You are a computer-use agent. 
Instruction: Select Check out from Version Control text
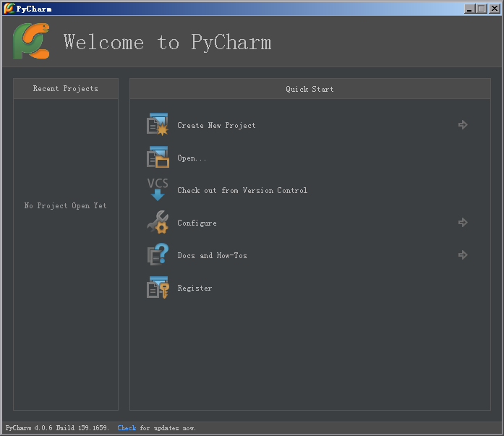point(242,191)
